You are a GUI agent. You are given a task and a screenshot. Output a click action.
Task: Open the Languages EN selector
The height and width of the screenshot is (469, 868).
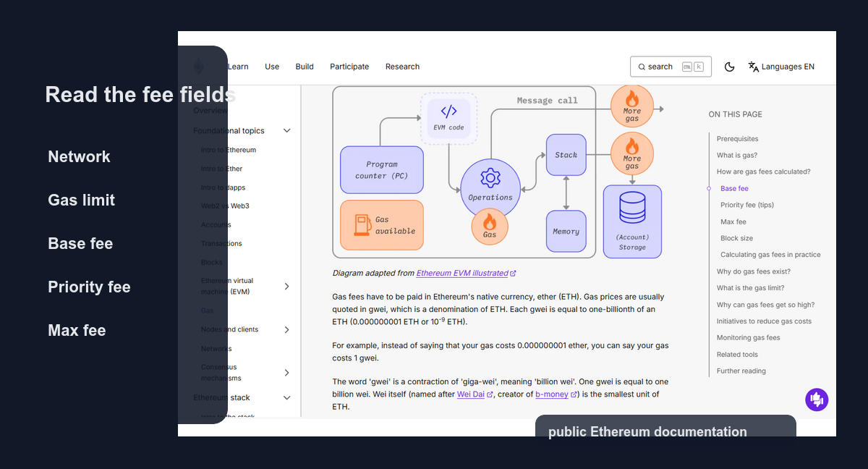pyautogui.click(x=781, y=67)
